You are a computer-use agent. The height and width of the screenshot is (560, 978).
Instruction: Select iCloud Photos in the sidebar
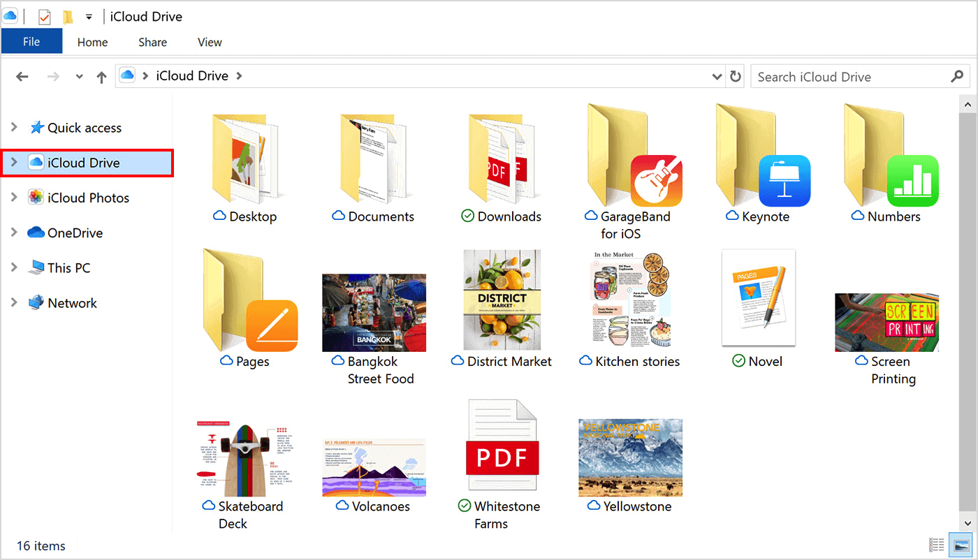pyautogui.click(x=88, y=198)
